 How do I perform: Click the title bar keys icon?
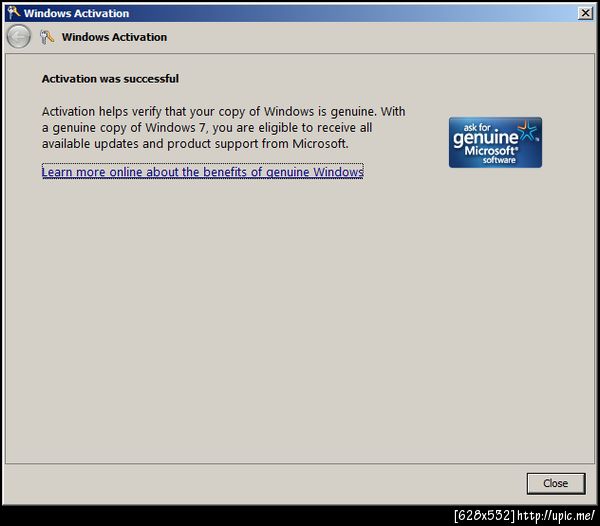(x=14, y=13)
